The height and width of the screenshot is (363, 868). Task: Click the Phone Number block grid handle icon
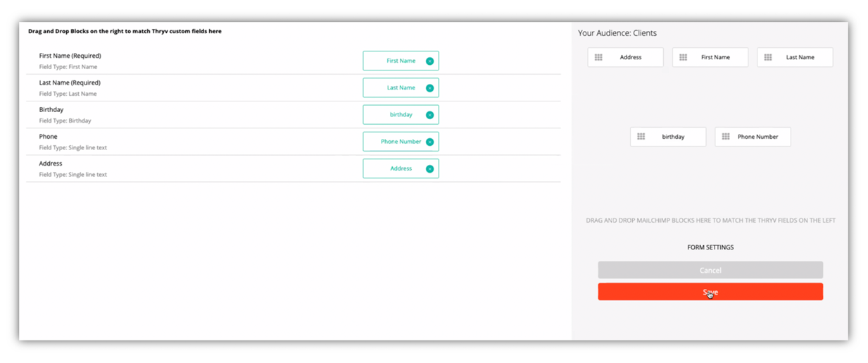pyautogui.click(x=726, y=137)
